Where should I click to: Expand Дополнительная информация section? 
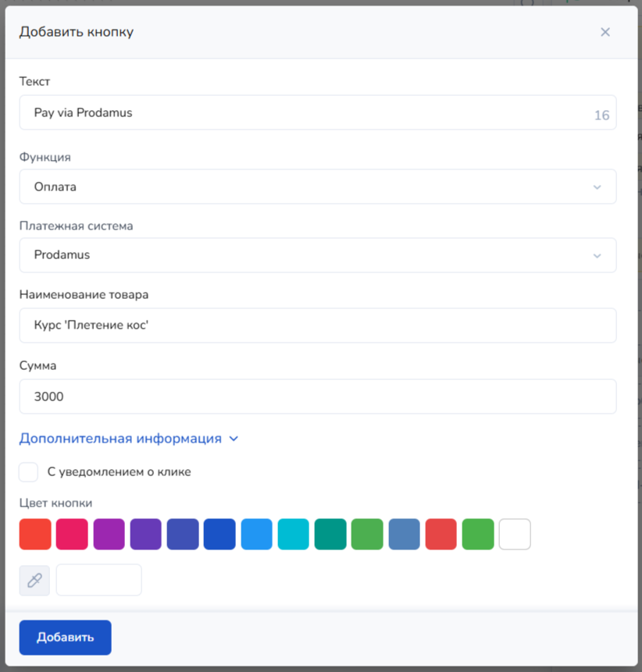click(x=128, y=439)
